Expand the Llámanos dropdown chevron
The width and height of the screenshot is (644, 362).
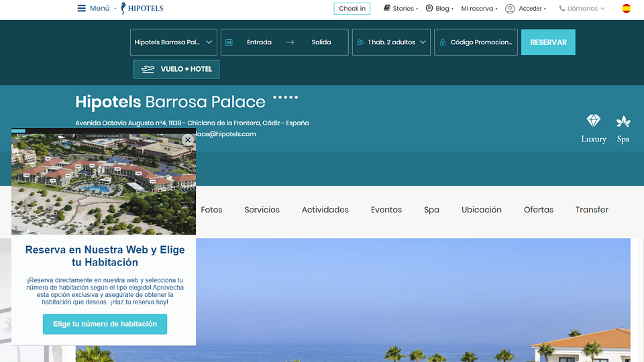(x=602, y=9)
